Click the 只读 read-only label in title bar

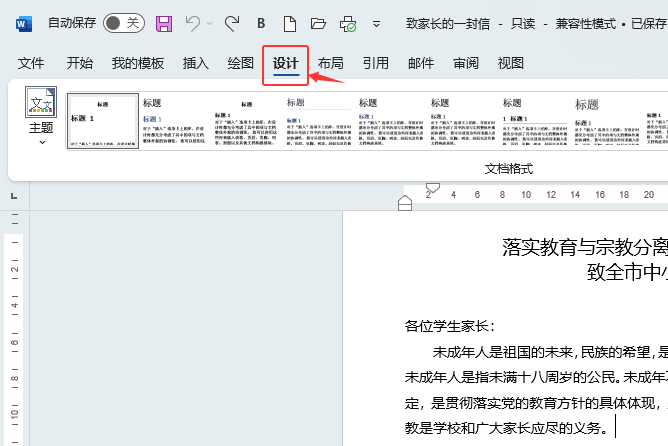click(523, 24)
